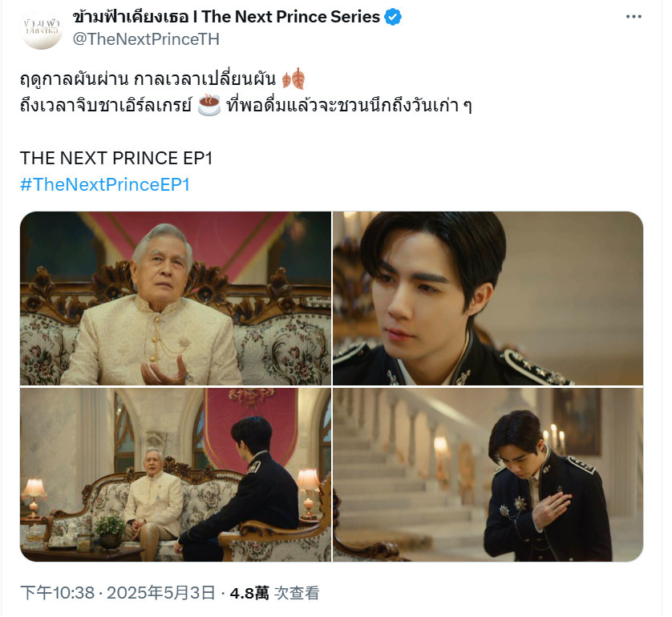672x617 pixels.
Task: Click the 4.8萬 view count
Action: pos(249,593)
